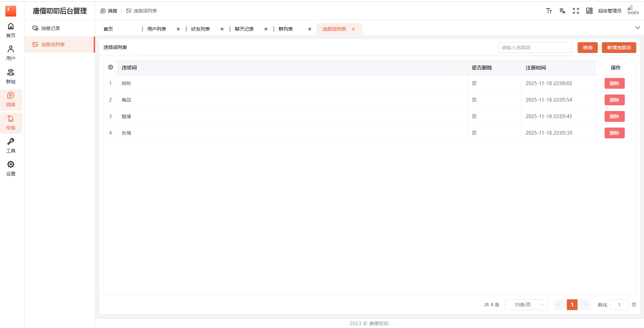Screen dimensions: 644x328
Task: Delete the 赌博 banned word row
Action: (614, 116)
